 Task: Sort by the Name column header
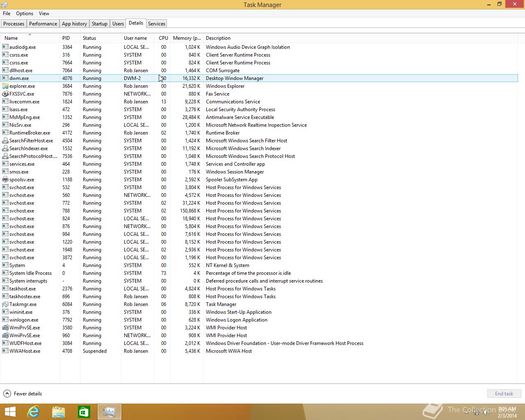pyautogui.click(x=30, y=38)
